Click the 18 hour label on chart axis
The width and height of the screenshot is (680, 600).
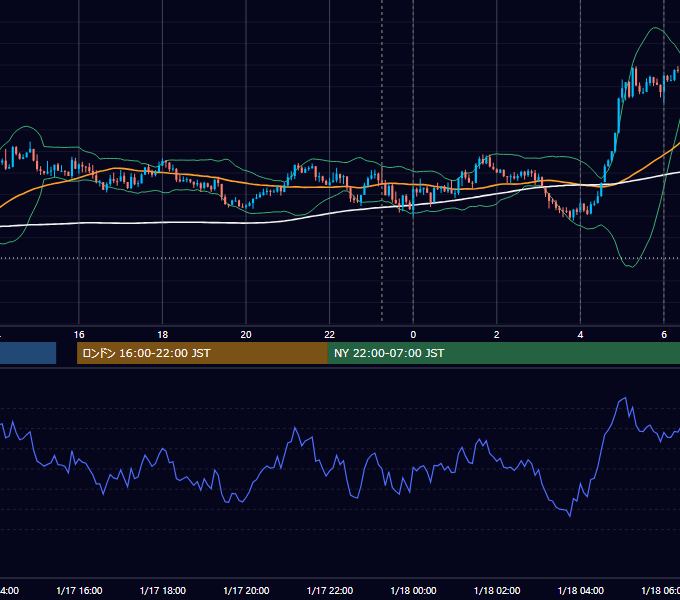click(x=162, y=335)
